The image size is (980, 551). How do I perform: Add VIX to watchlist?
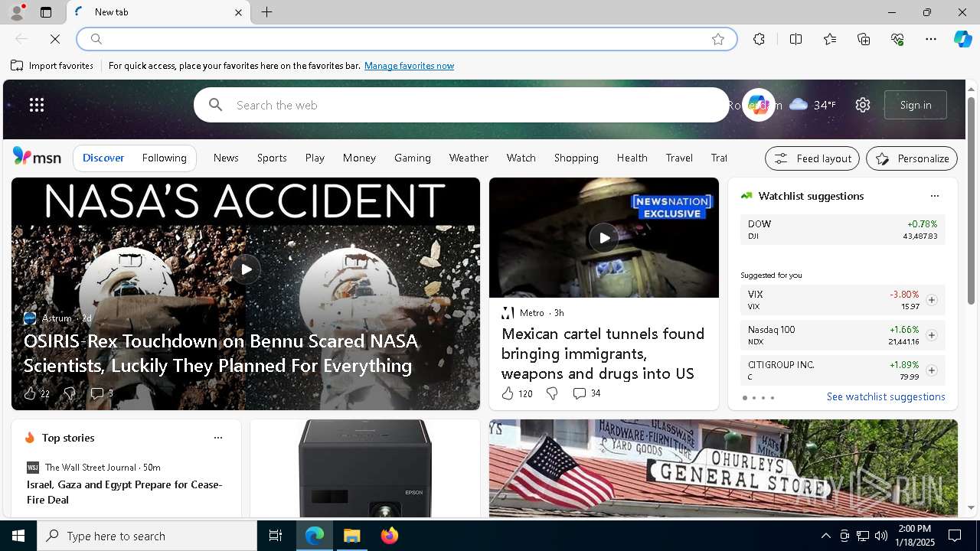(931, 300)
